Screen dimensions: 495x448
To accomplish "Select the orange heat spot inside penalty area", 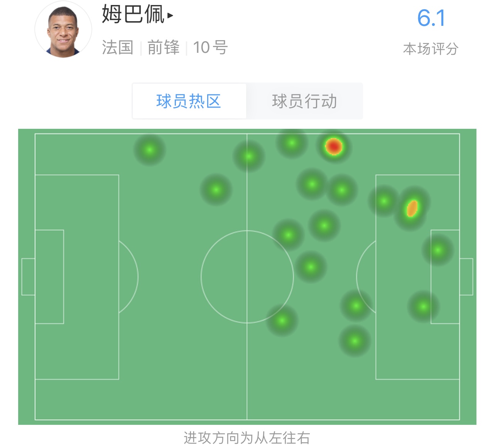I will coord(412,208).
